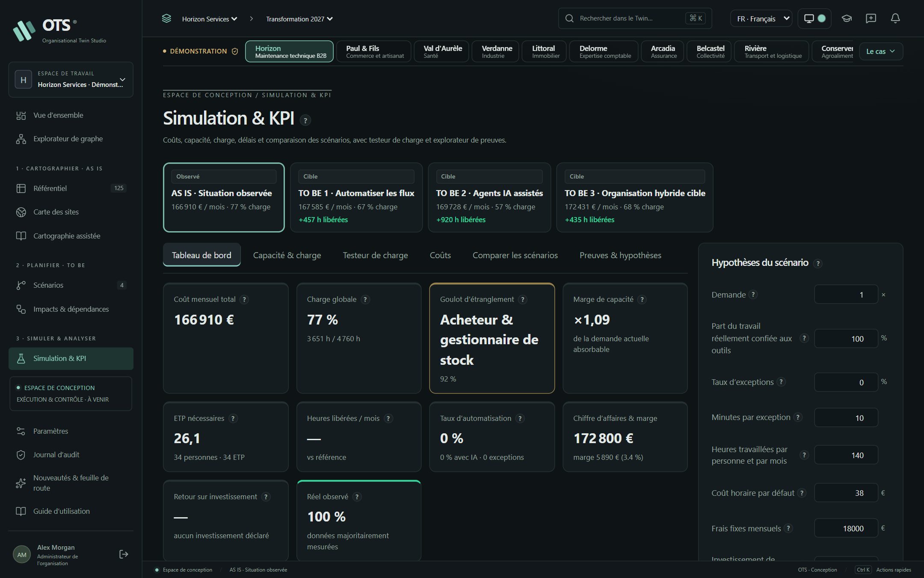Click the search magnifier icon
Screen dimensions: 924x578
pyautogui.click(x=569, y=18)
